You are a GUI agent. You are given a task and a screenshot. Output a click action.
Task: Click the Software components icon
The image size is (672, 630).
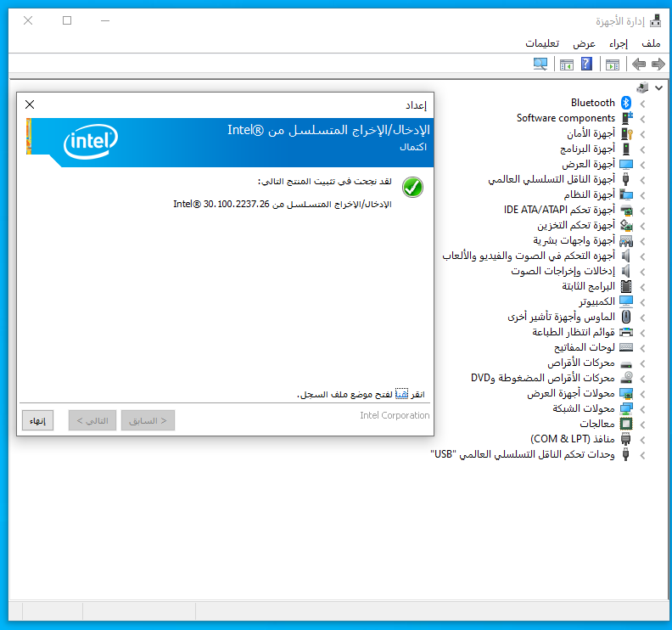pos(626,118)
